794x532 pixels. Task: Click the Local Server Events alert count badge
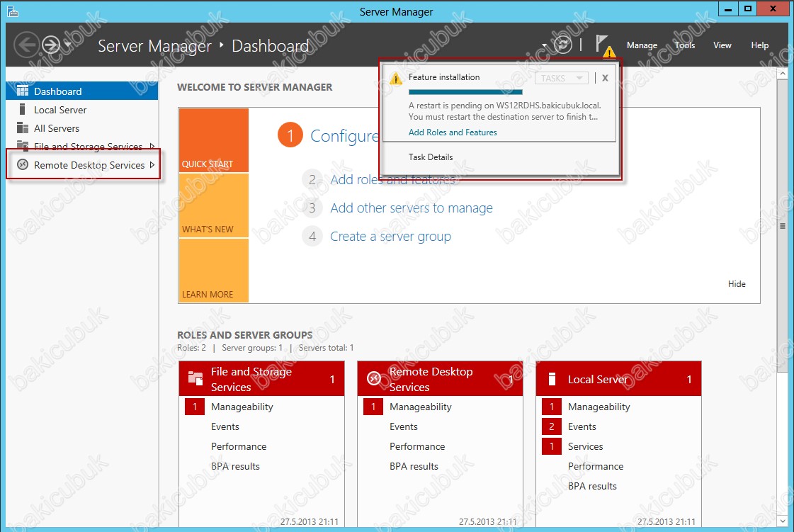tap(552, 426)
